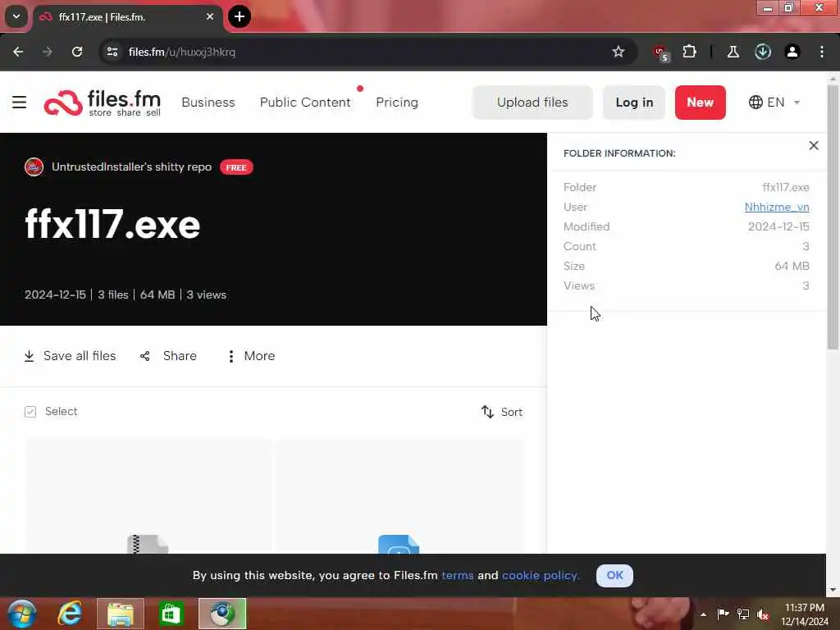The height and width of the screenshot is (630, 840).
Task: Open the Chrome profile avatar
Action: [792, 52]
